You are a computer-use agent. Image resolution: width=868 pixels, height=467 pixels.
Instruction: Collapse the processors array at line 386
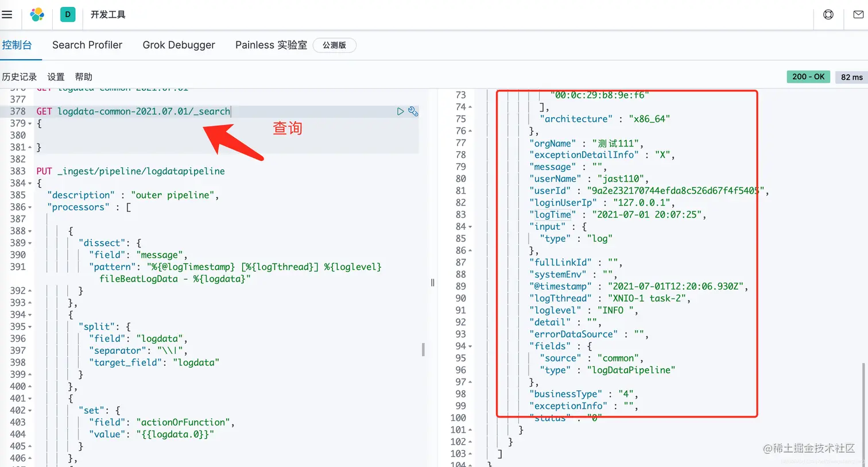[30, 207]
